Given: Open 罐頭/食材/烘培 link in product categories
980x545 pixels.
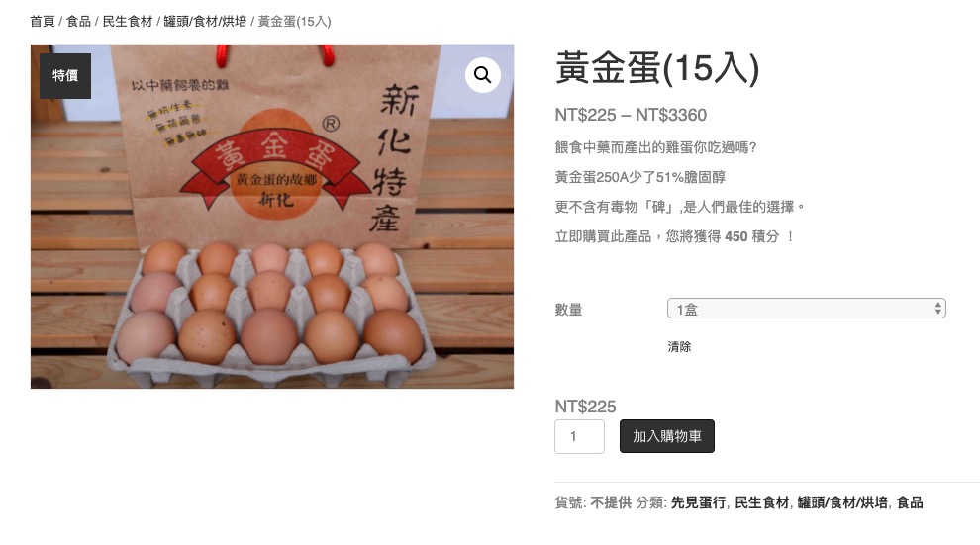Looking at the screenshot, I should pos(842,502).
